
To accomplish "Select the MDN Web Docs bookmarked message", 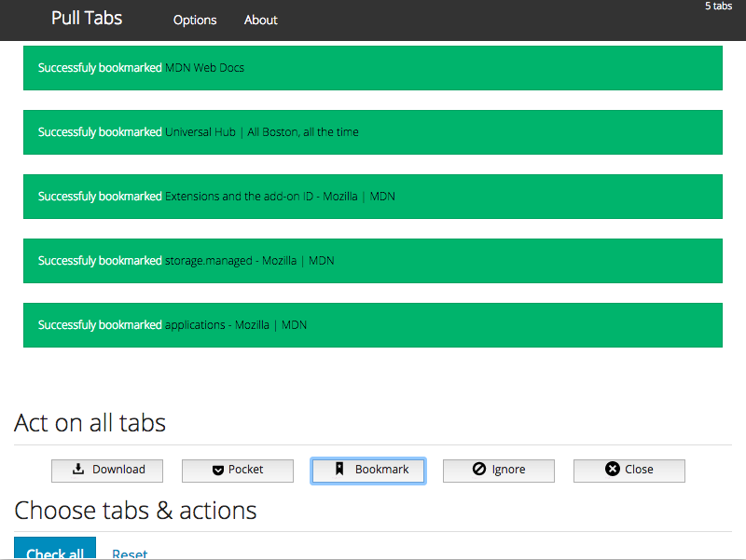I will 373,68.
